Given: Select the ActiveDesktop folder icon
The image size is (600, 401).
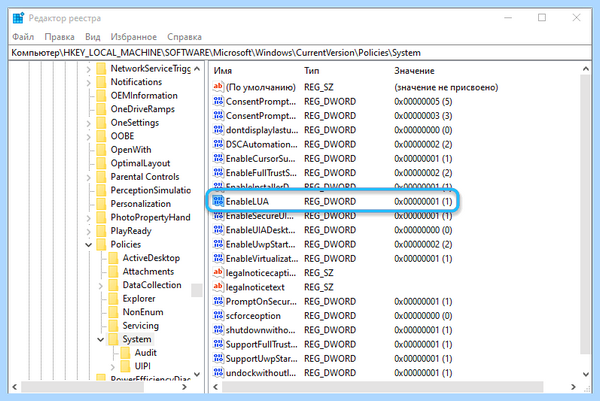Looking at the screenshot, I should point(113,258).
